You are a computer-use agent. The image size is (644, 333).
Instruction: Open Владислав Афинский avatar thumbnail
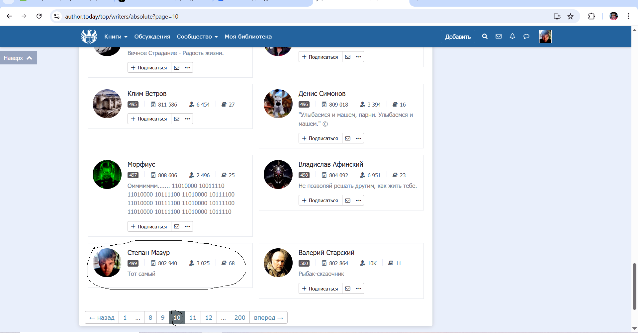[278, 175]
